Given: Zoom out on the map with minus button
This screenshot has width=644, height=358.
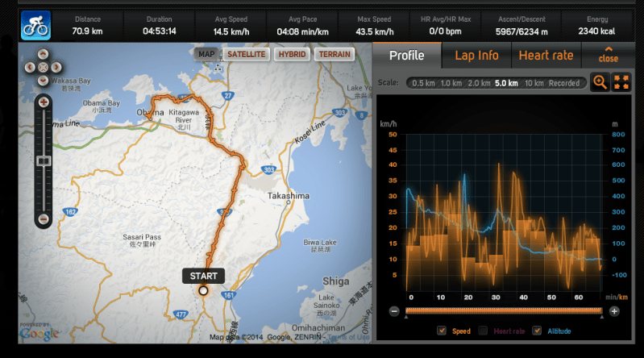Looking at the screenshot, I should [x=44, y=219].
